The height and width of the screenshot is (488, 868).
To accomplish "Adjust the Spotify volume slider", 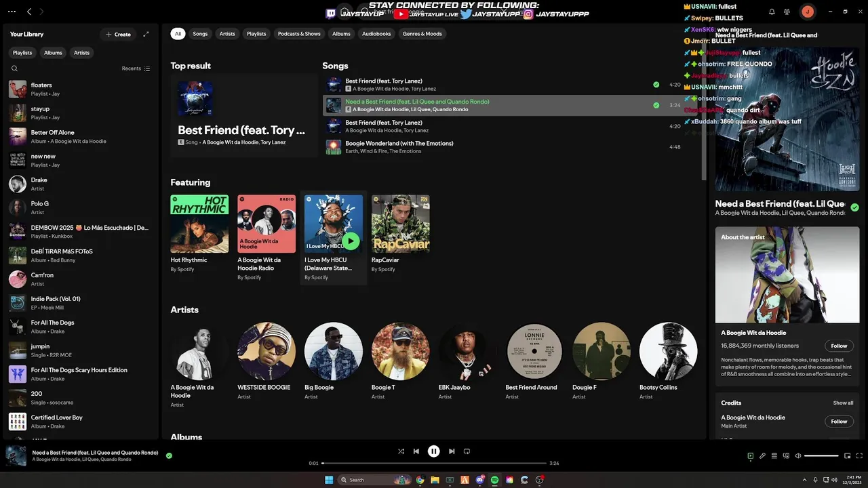I will [x=821, y=455].
